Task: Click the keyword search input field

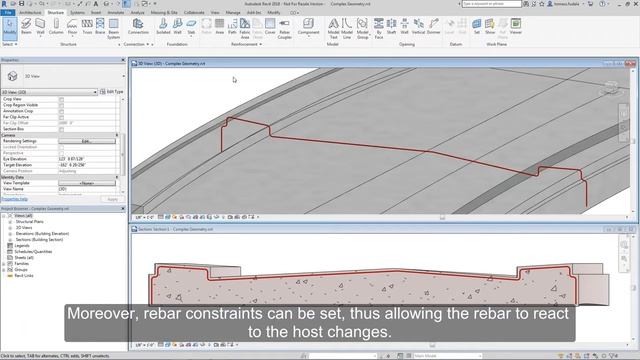Action: tap(492, 4)
